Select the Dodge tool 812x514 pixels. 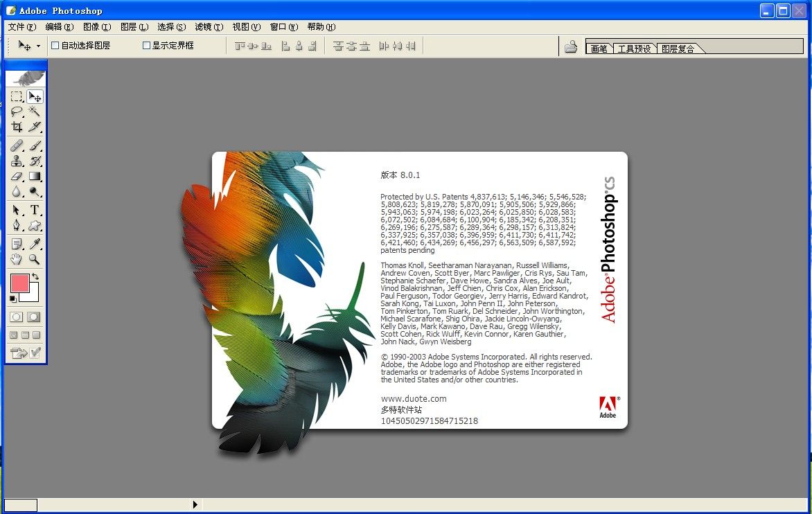pos(35,191)
